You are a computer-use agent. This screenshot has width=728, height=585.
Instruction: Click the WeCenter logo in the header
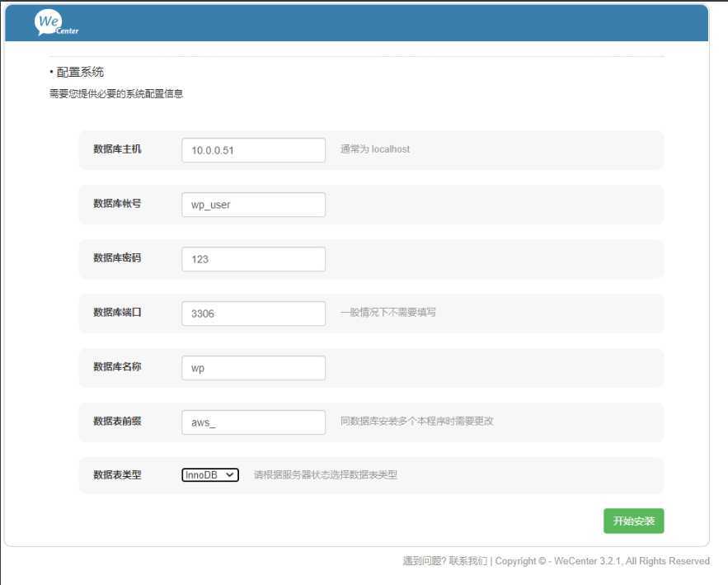coord(56,23)
